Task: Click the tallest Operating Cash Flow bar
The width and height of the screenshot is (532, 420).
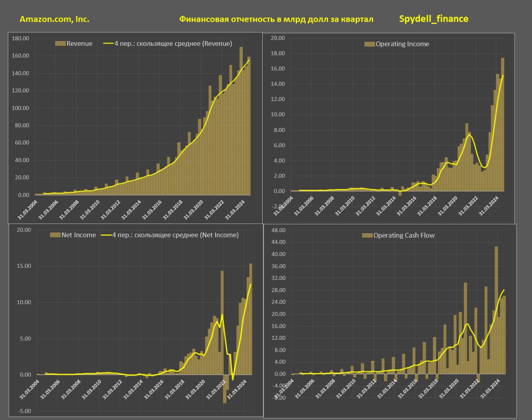Action: point(496,310)
